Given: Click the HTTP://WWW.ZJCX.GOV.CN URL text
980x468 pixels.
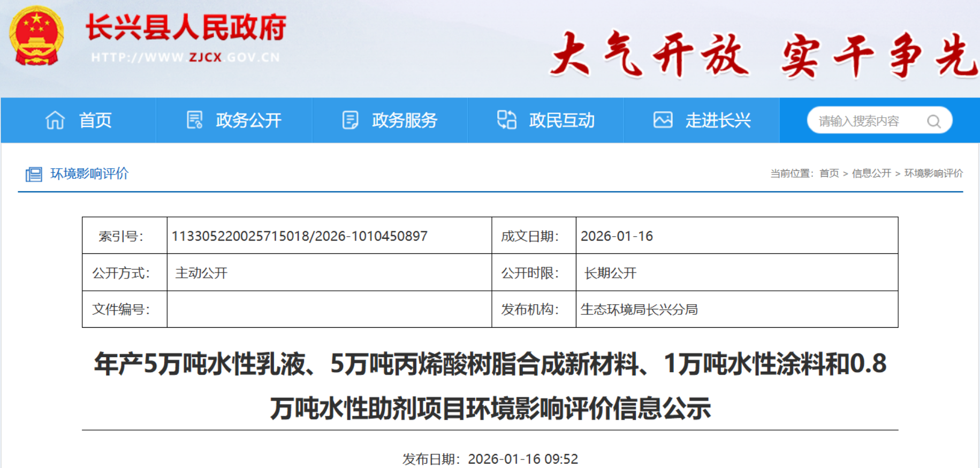Looking at the screenshot, I should [185, 57].
